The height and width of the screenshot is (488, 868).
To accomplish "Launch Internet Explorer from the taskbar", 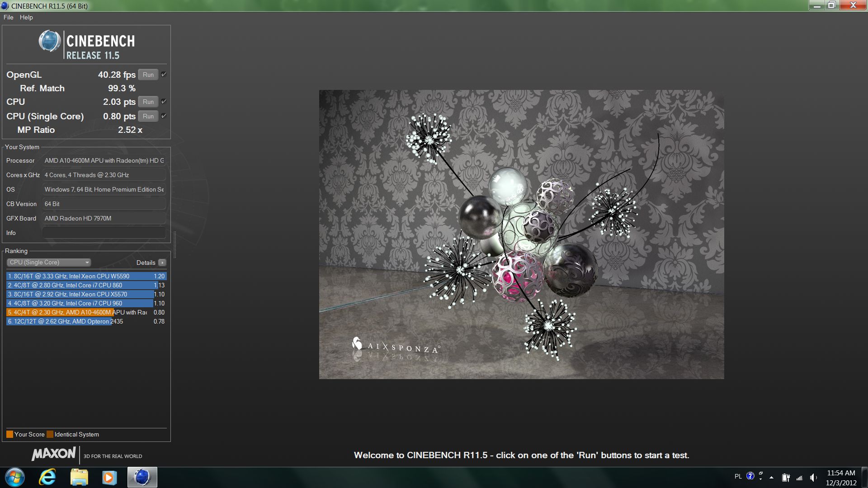I will coord(47,477).
